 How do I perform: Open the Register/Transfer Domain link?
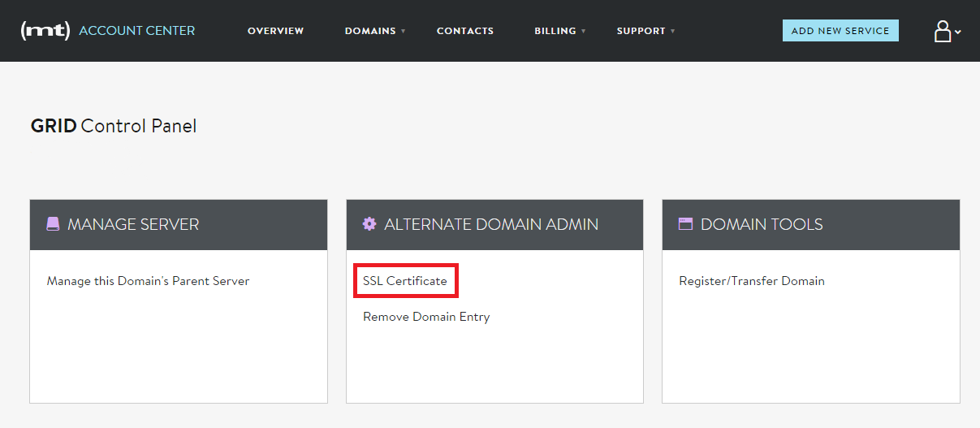pos(751,281)
